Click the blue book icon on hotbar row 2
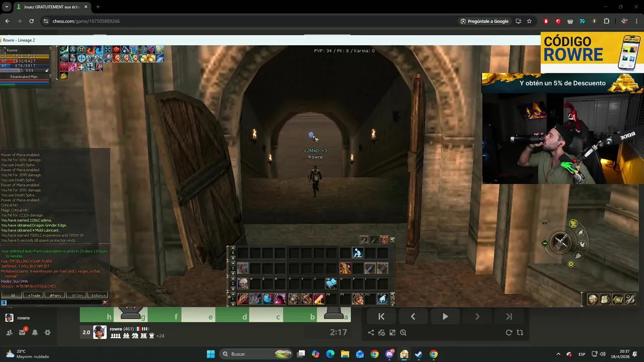The height and width of the screenshot is (362, 644). [332, 284]
